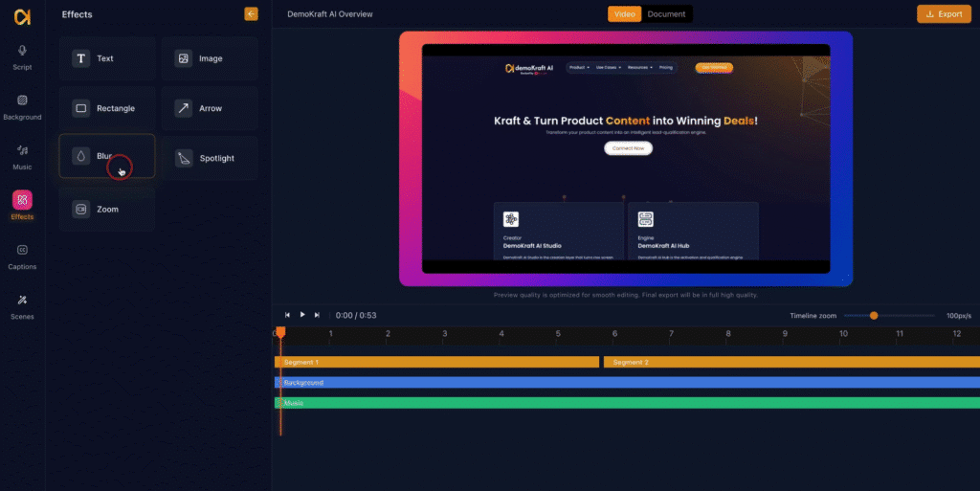This screenshot has width=980, height=491.
Task: Open the Script panel in sidebar
Action: 22,56
